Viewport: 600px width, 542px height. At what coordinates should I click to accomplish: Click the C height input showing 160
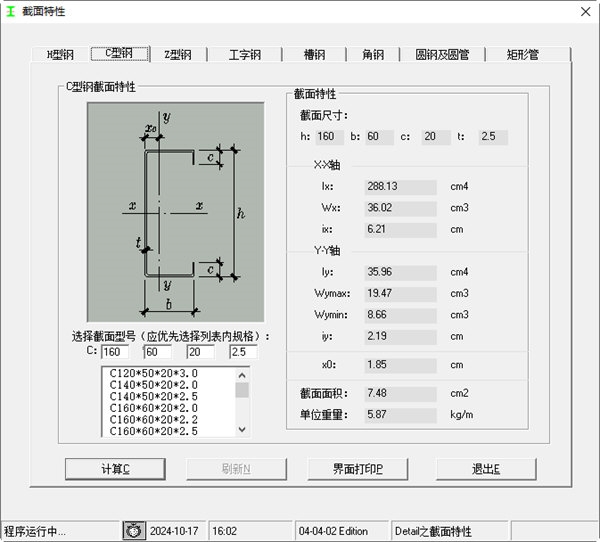[x=115, y=352]
